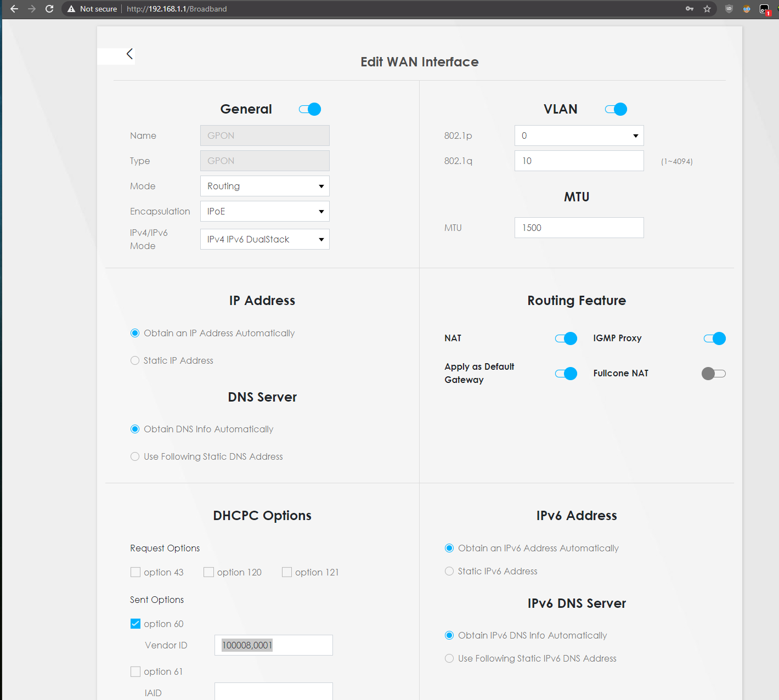Bookmark page with the star icon
Screen dimensions: 779x700
pos(707,9)
